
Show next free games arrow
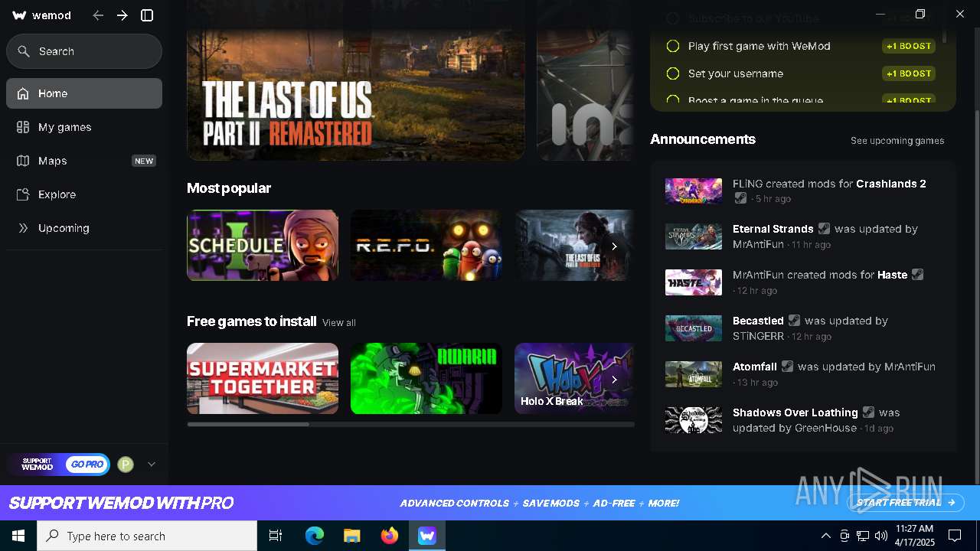coord(614,380)
